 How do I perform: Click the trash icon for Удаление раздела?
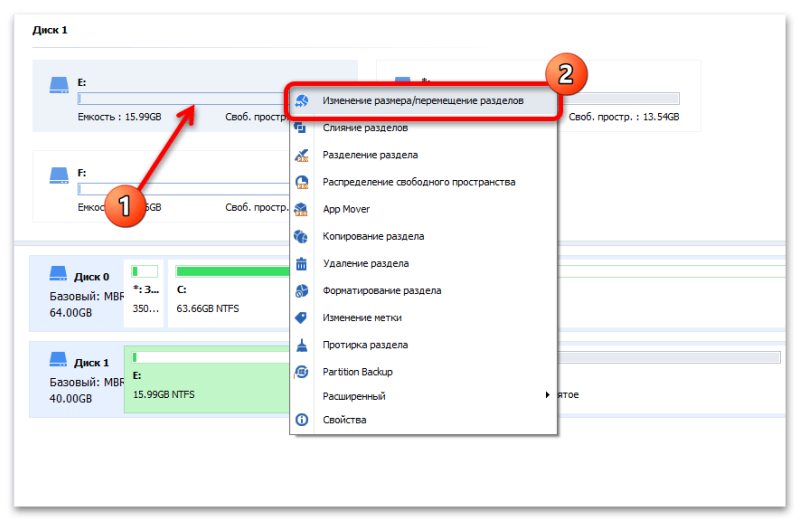click(x=302, y=263)
